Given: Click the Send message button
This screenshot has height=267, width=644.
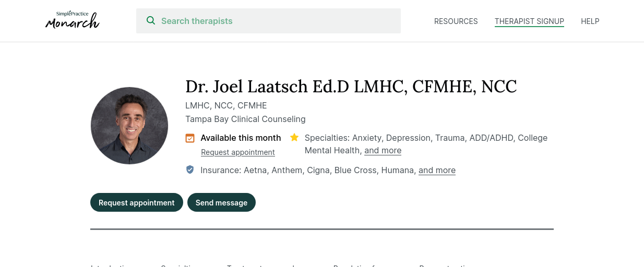Looking at the screenshot, I should [x=221, y=202].
